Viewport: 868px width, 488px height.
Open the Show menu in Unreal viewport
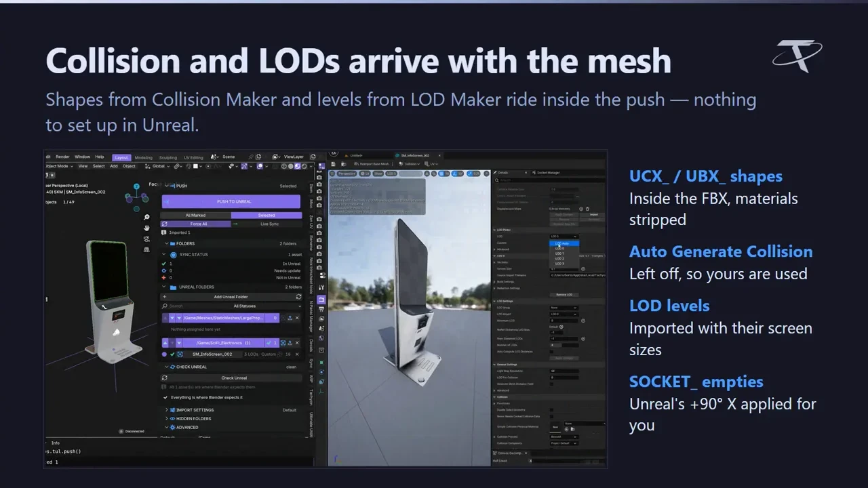click(x=379, y=174)
